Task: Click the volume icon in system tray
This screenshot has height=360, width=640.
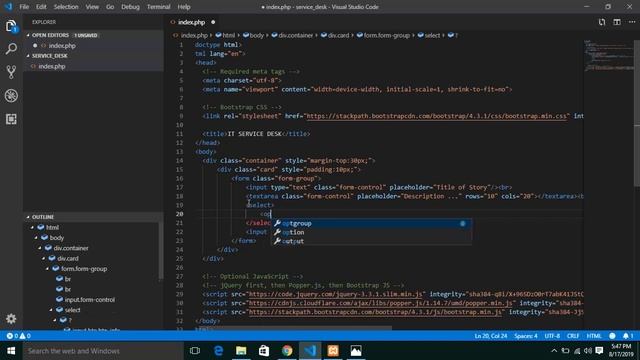Action: click(x=587, y=351)
